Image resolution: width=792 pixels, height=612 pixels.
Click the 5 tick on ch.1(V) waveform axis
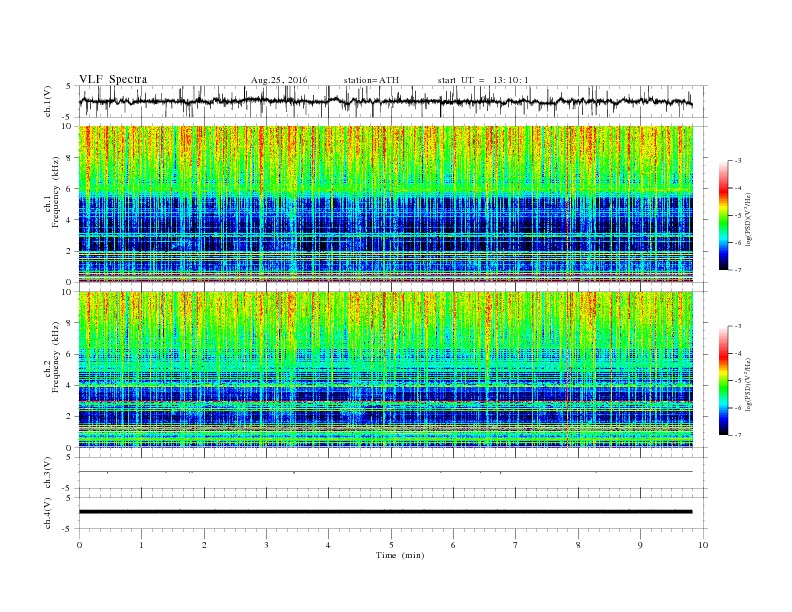point(69,86)
